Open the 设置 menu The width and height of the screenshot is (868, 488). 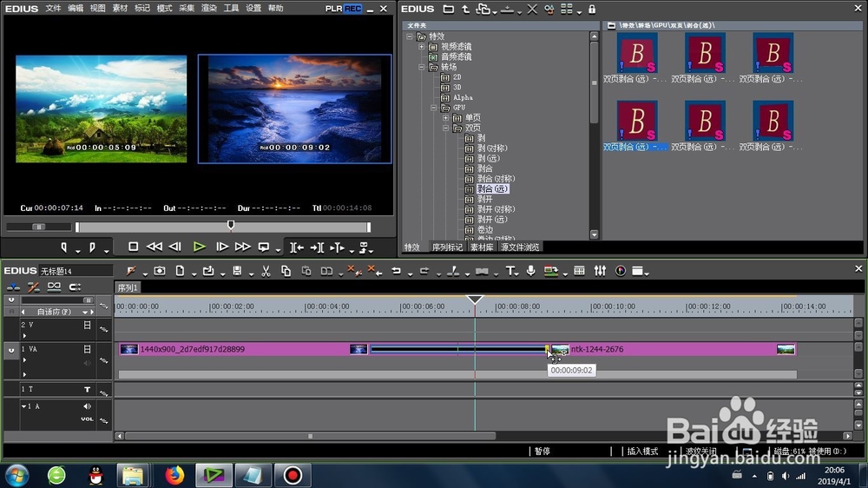pos(253,9)
